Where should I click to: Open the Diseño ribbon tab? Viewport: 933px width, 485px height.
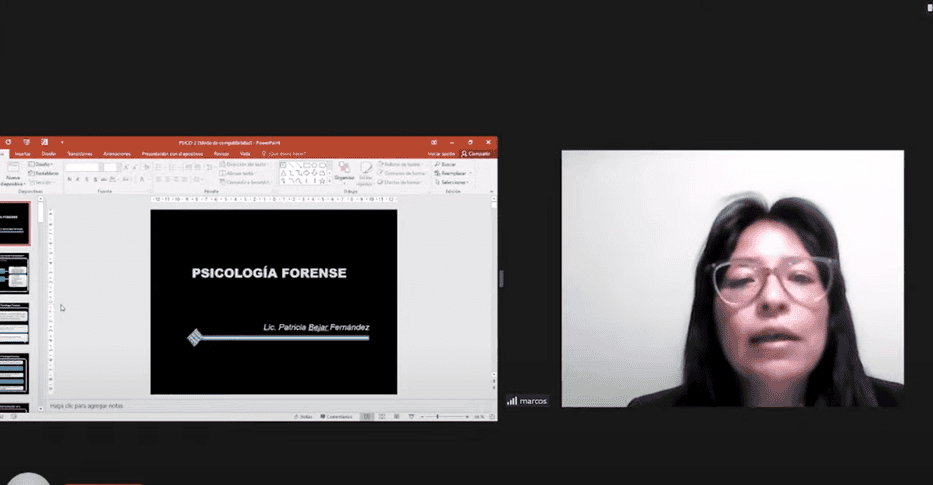coord(49,154)
